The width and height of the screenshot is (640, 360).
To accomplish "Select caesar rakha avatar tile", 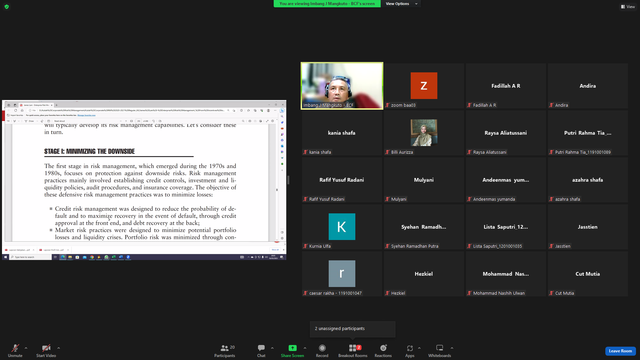I will (342, 273).
